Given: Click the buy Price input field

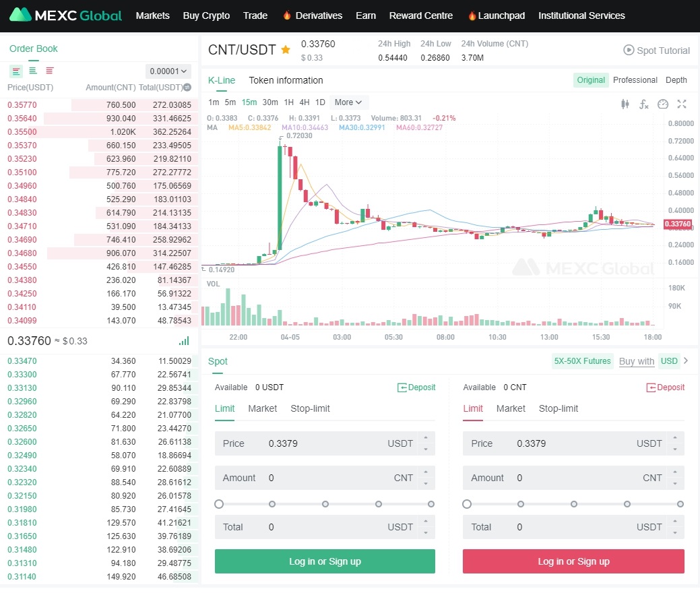Looking at the screenshot, I should click(x=325, y=443).
